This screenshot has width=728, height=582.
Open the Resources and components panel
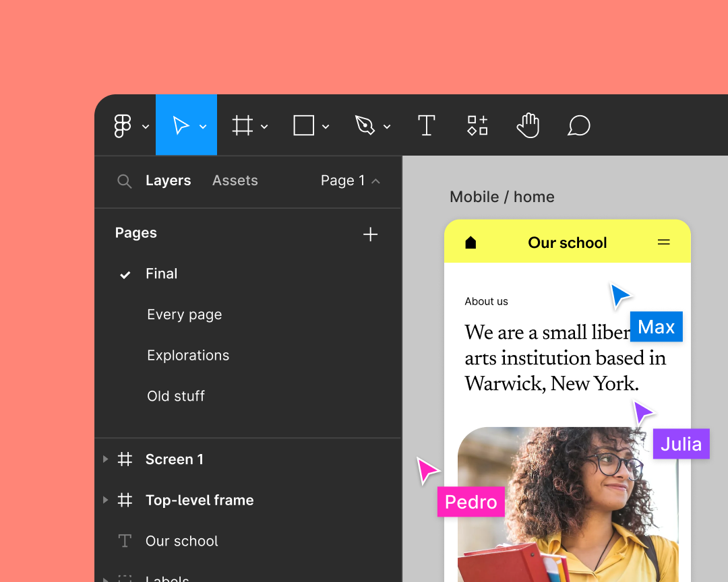[477, 125]
